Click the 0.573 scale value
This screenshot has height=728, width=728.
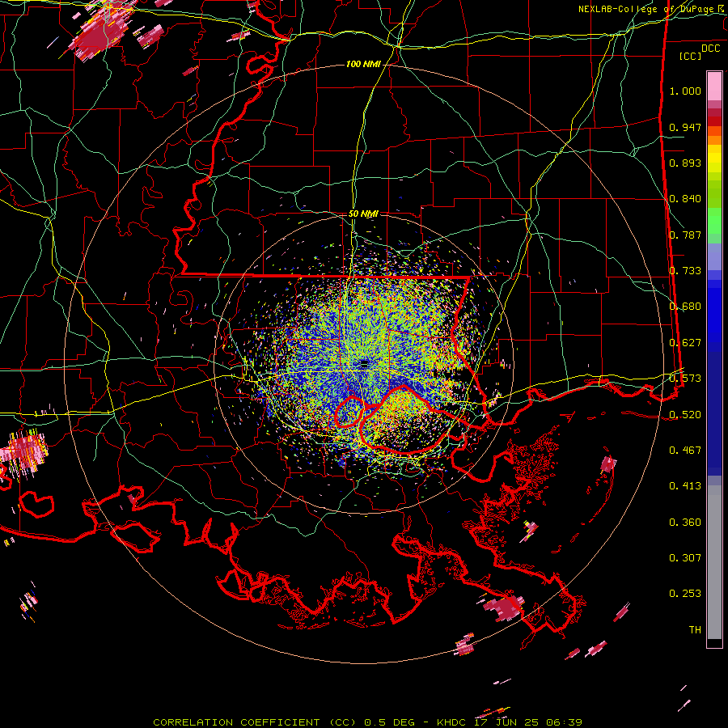tap(685, 379)
